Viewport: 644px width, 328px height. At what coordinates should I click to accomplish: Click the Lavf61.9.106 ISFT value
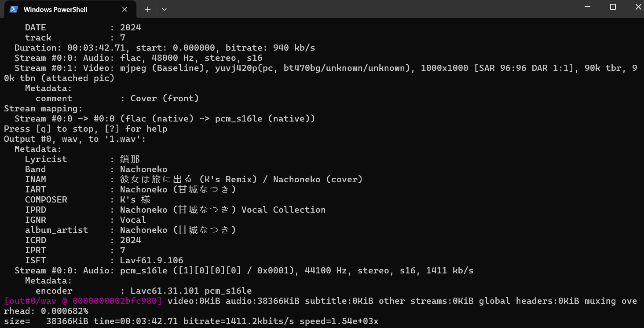[x=151, y=261]
